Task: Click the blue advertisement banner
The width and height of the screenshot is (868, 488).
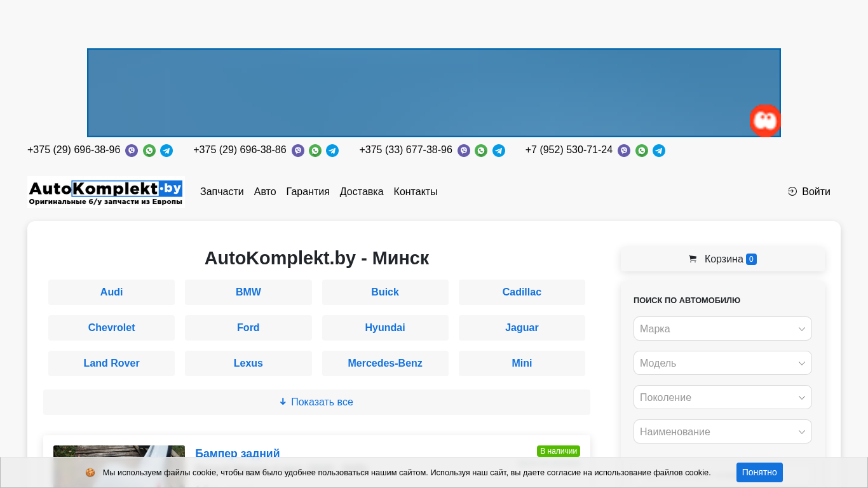Action: pyautogui.click(x=434, y=93)
